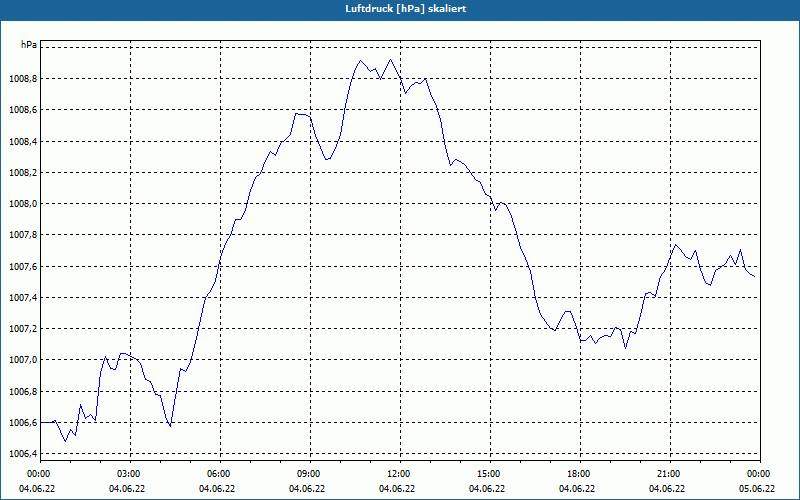This screenshot has width=800, height=500.
Task: Select the 1007,2 y-axis value
Action: pyautogui.click(x=23, y=329)
